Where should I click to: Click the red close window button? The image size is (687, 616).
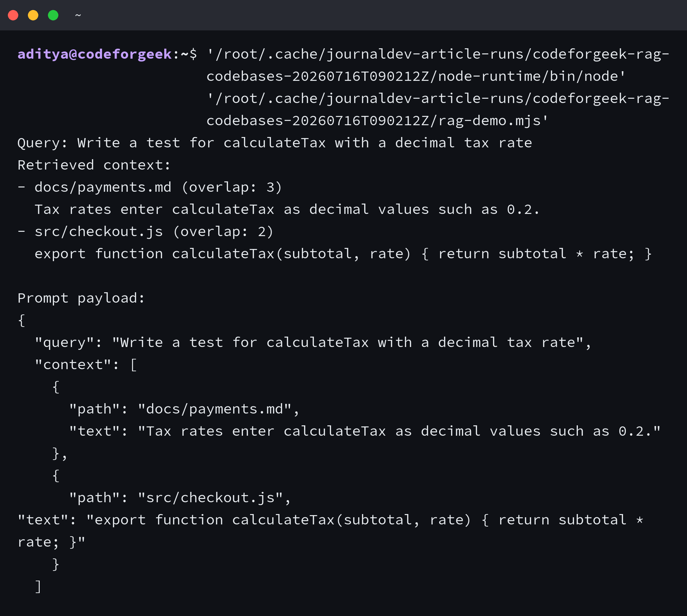(x=13, y=15)
